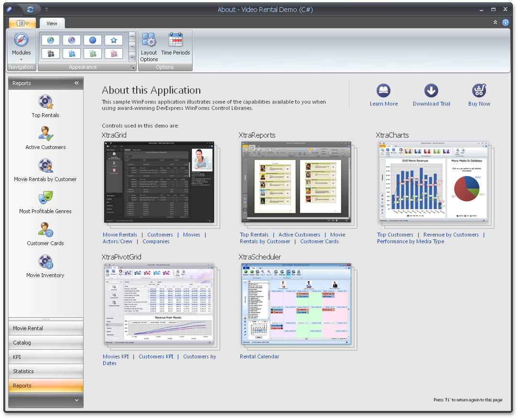The width and height of the screenshot is (519, 420).
Task: Grab the navigation pane splitter dots
Action: pyautogui.click(x=46, y=319)
